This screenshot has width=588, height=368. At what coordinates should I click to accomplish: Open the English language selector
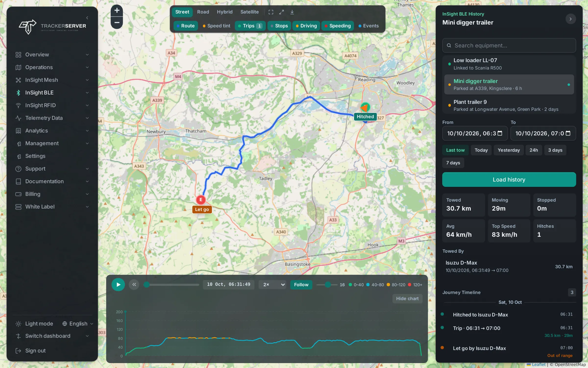(x=77, y=324)
